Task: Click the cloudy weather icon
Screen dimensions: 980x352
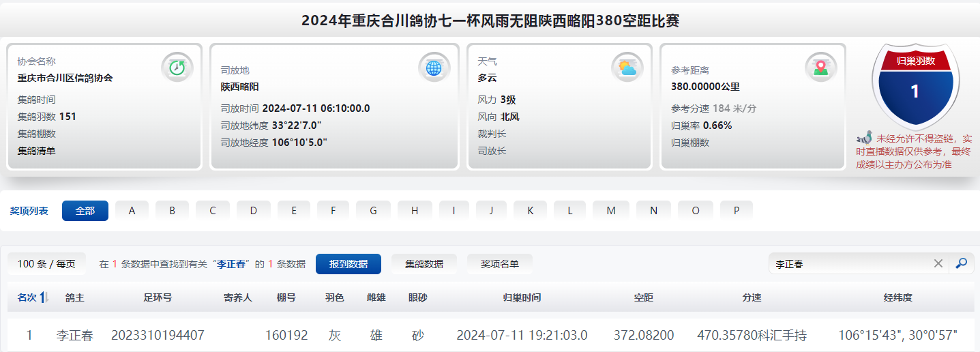Action: click(x=627, y=68)
